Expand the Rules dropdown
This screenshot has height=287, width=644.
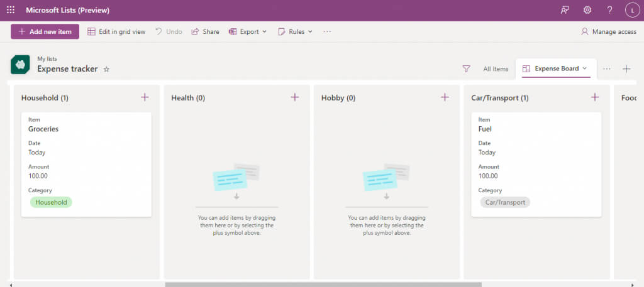(x=296, y=31)
